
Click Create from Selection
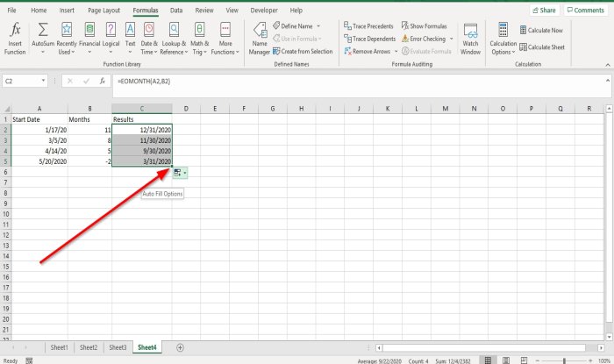(303, 51)
